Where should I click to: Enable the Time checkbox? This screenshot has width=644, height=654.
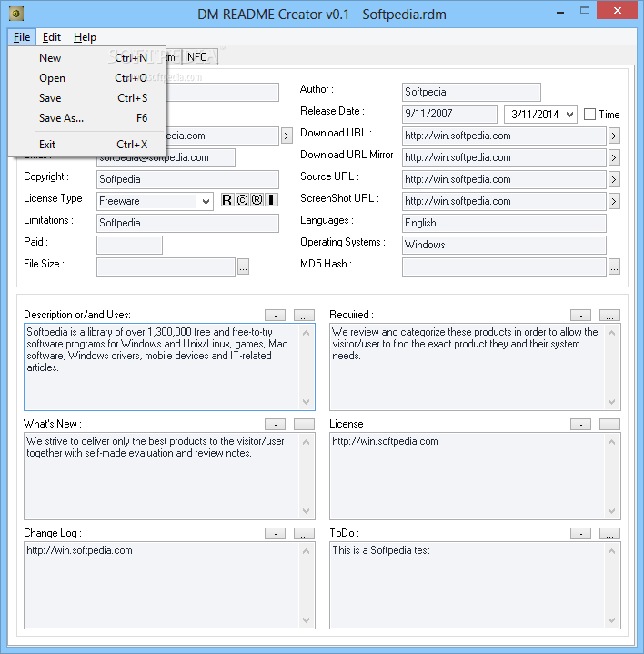[589, 115]
